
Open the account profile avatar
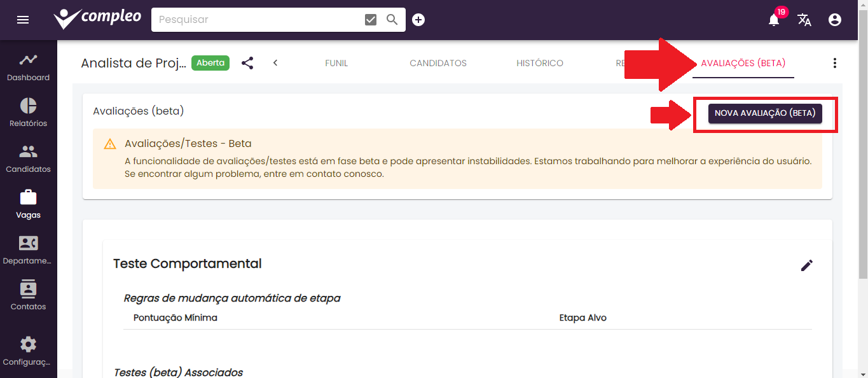tap(834, 20)
